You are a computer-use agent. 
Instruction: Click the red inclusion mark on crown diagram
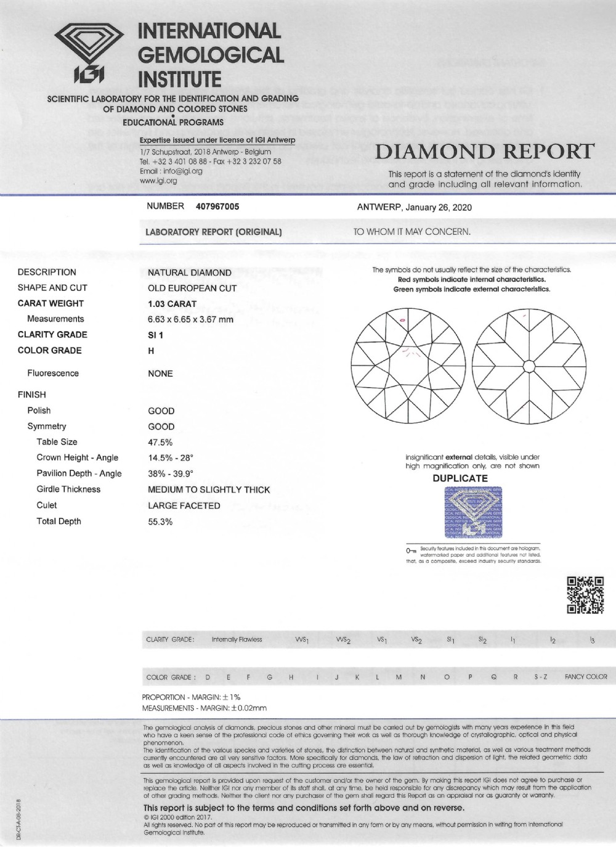[x=402, y=320]
